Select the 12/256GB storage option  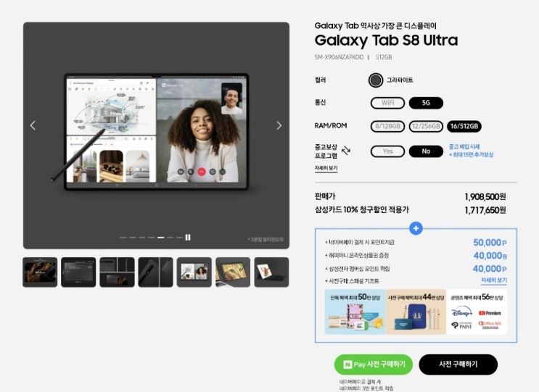[x=426, y=126]
